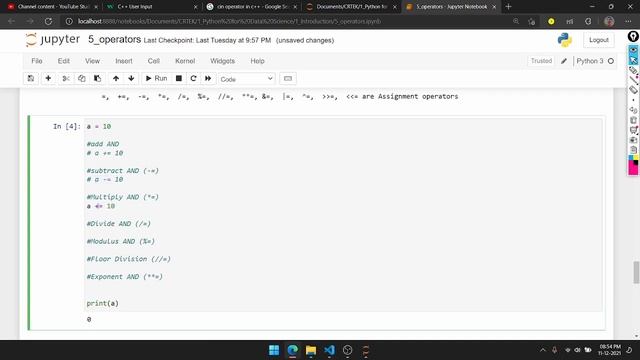Image resolution: width=640 pixels, height=360 pixels.
Task: Select the line drawing annotation tool
Action: coord(633,80)
